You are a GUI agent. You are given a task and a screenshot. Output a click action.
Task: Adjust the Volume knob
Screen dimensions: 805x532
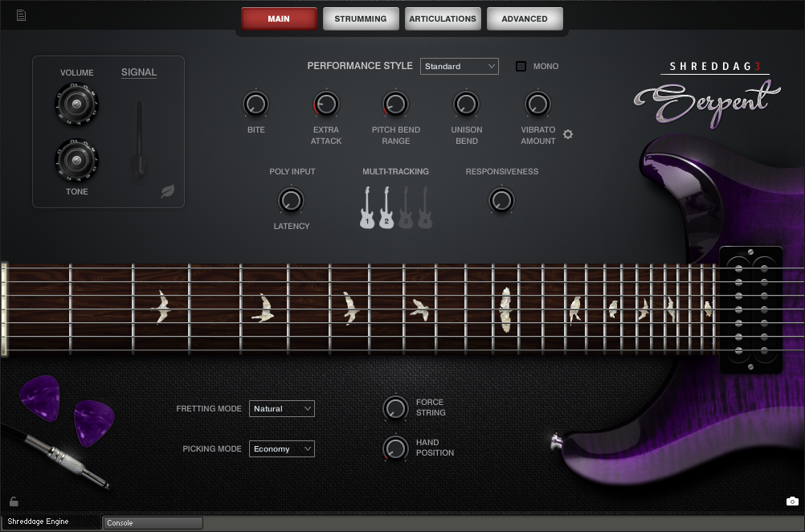(76, 104)
